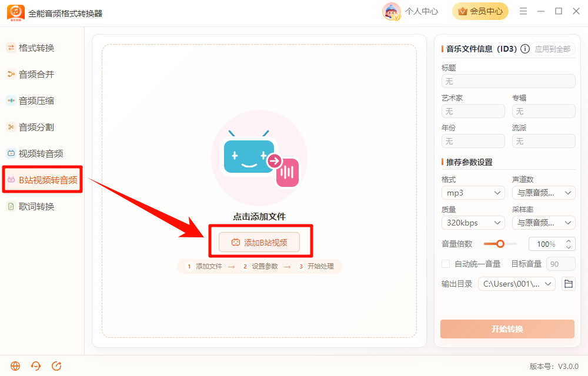Click the 标题 input field
588x376 pixels.
509,81
